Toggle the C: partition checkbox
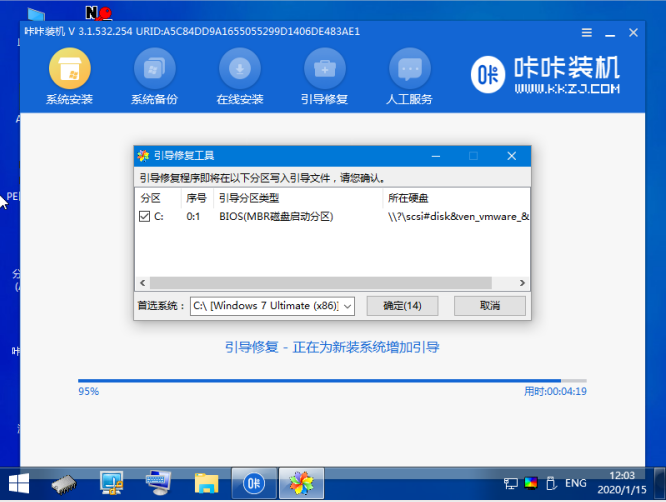This screenshot has height=502, width=666. tap(145, 216)
